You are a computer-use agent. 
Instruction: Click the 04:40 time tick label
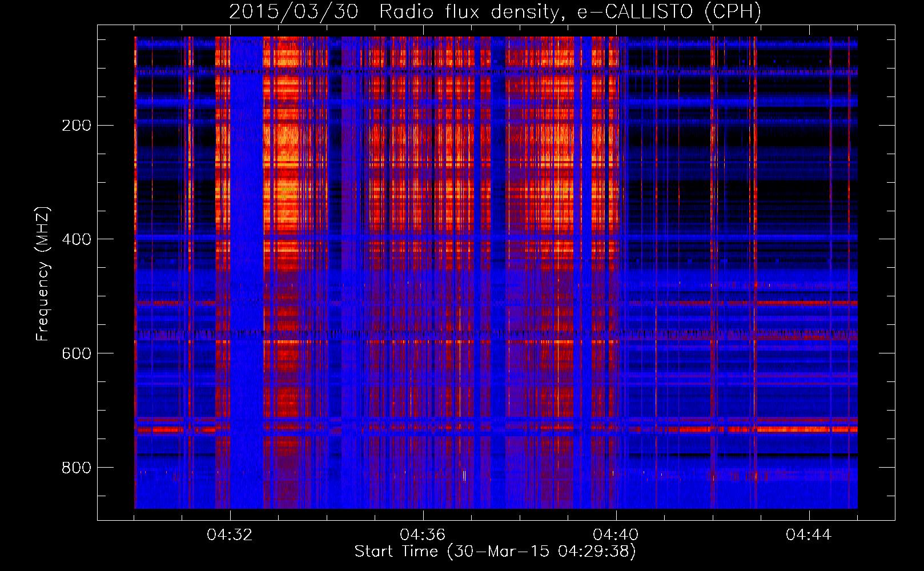coord(616,535)
